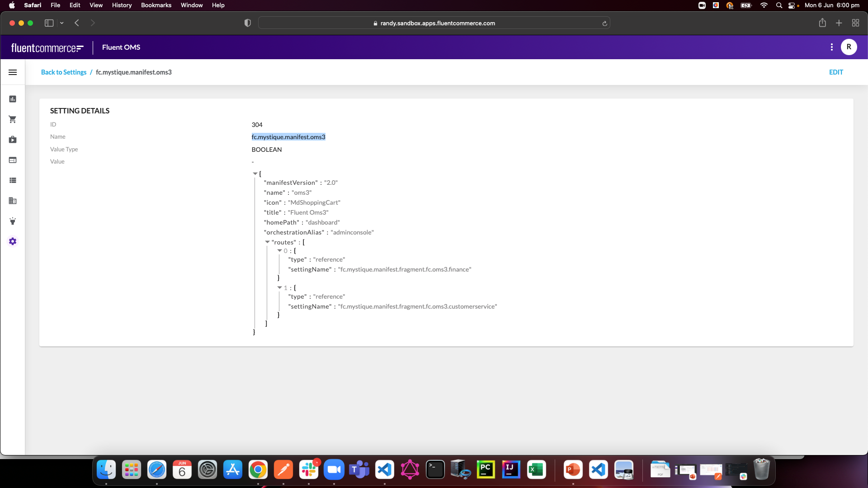Viewport: 868px width, 488px height.
Task: Open the settings gear in sidebar
Action: click(13, 241)
